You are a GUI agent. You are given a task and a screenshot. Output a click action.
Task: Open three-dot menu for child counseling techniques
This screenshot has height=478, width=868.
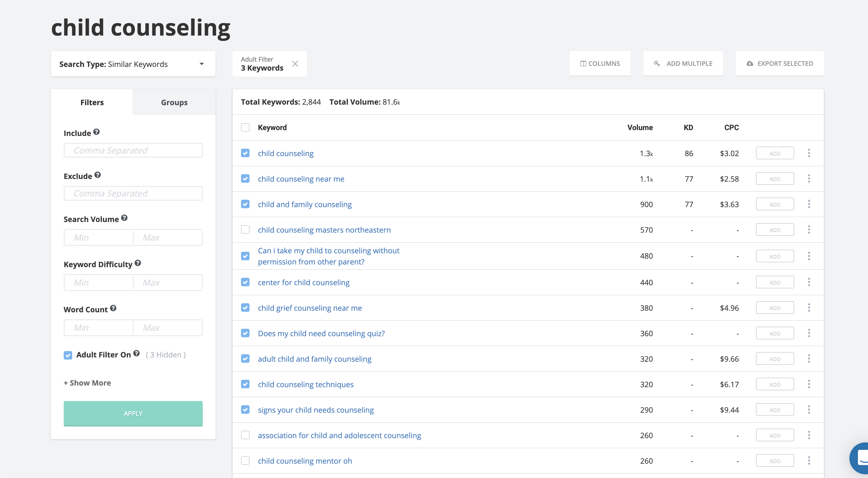click(809, 384)
